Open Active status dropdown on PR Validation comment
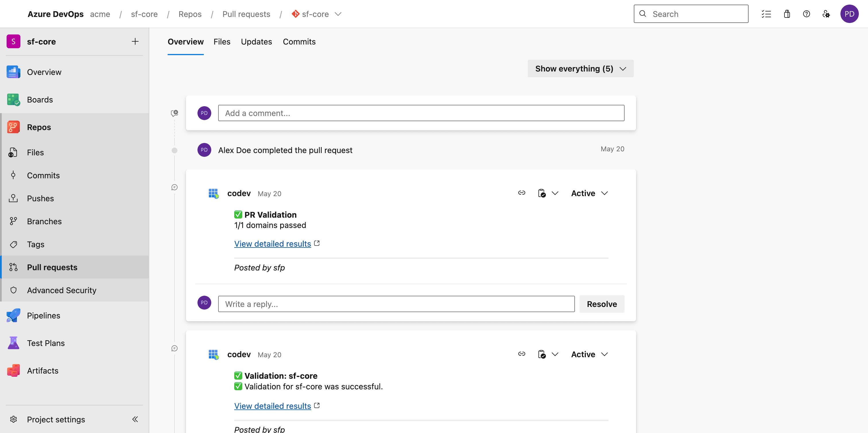Image resolution: width=868 pixels, height=433 pixels. 590,193
